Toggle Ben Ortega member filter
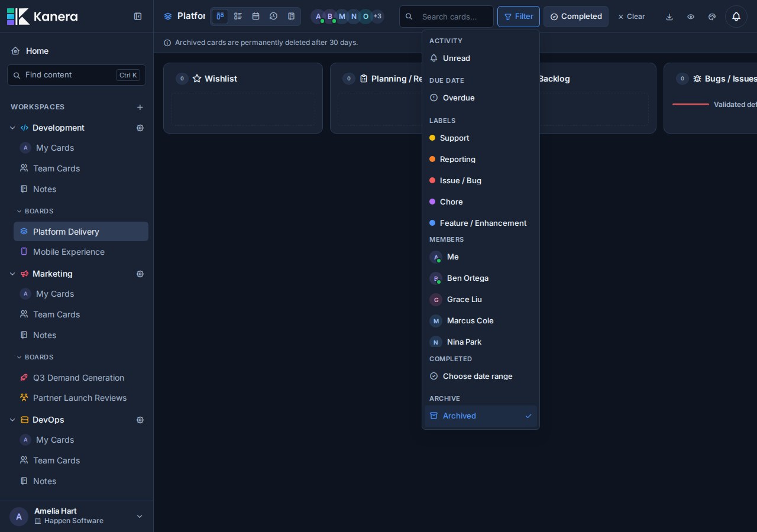The height and width of the screenshot is (532, 757). tap(480, 278)
